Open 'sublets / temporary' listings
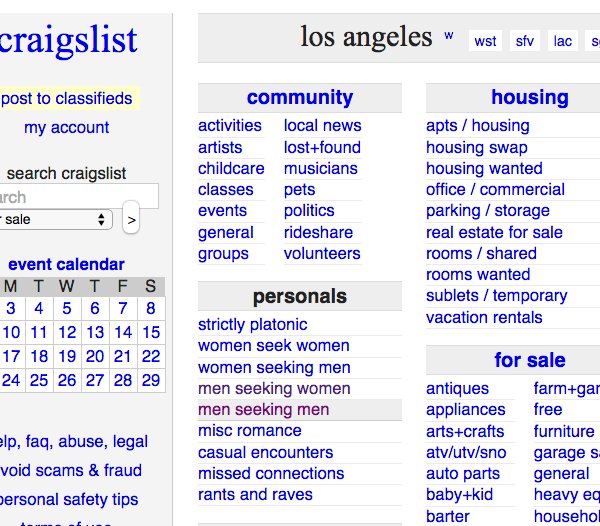The image size is (600, 526). [x=496, y=296]
